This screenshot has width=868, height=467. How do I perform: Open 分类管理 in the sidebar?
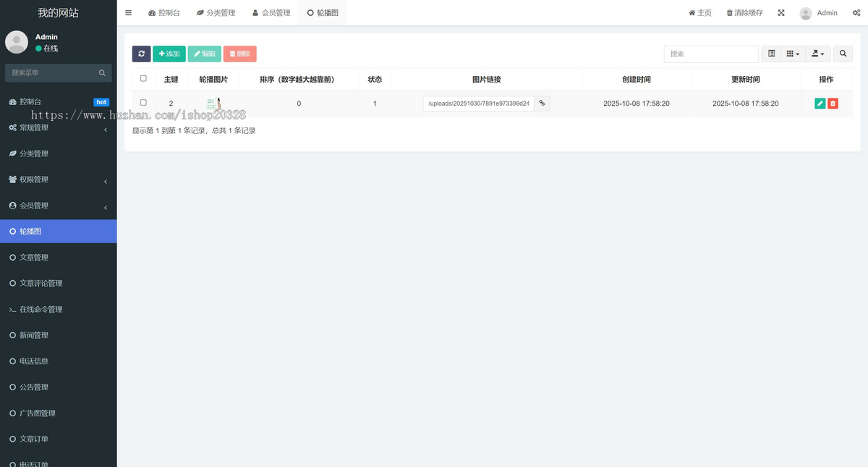tap(58, 153)
